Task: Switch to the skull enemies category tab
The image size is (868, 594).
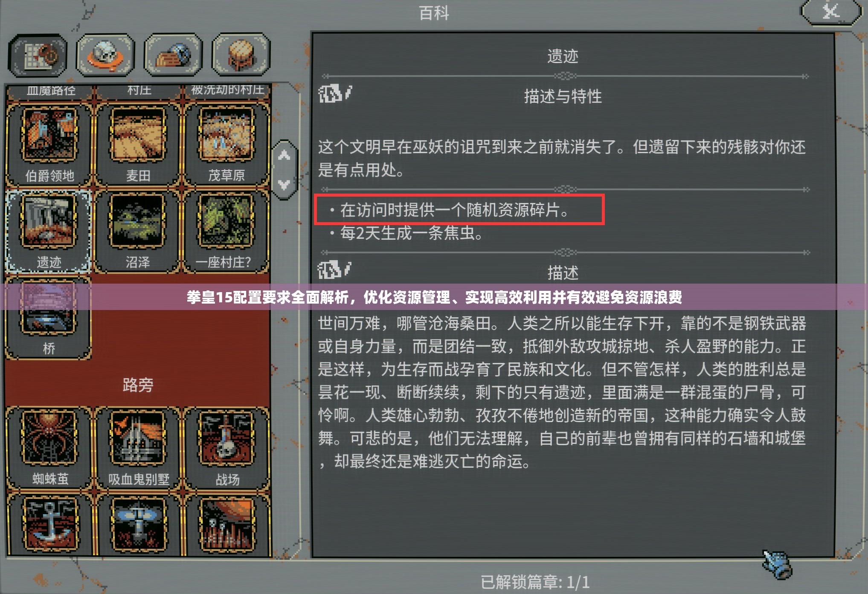Action: 105,55
